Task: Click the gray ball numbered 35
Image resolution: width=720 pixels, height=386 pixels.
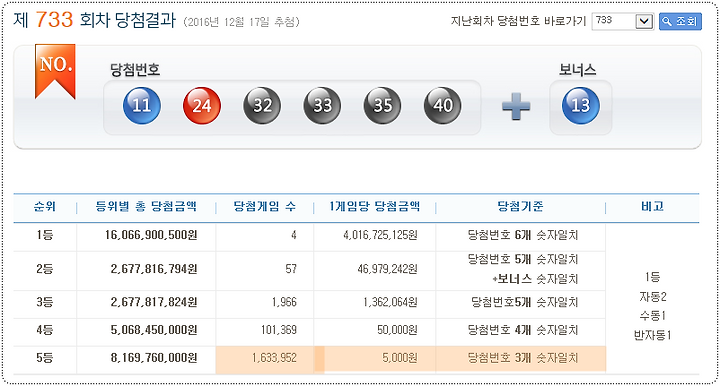Action: coord(382,106)
